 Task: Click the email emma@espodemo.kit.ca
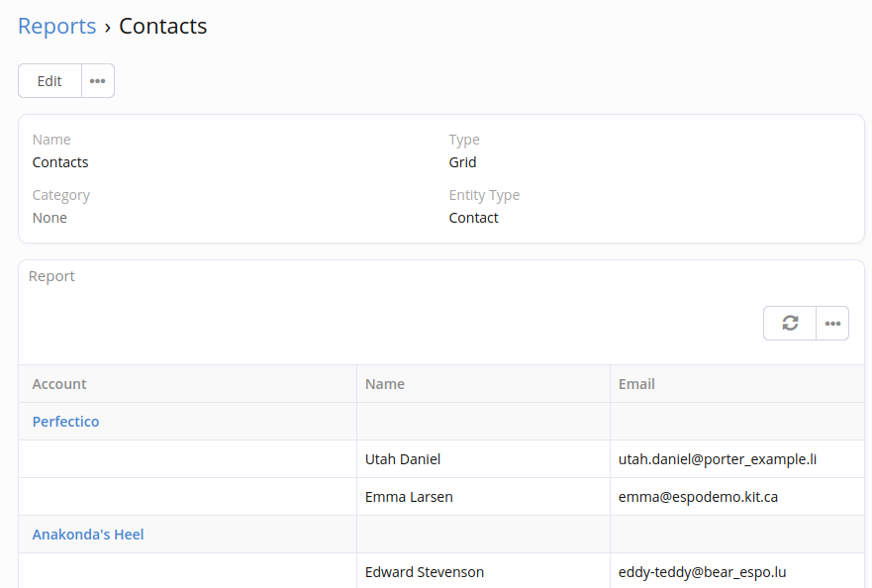(x=698, y=497)
